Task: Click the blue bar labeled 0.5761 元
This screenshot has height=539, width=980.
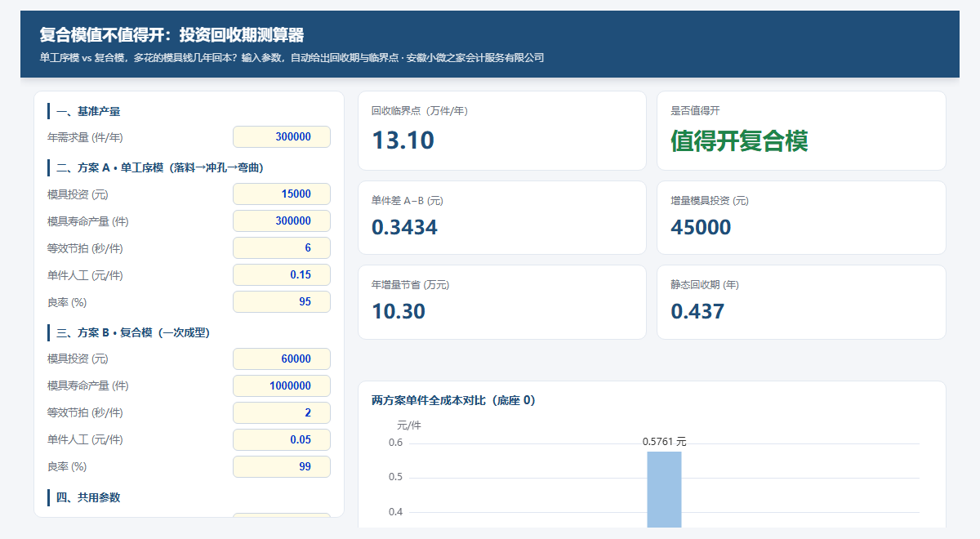Action: 664,489
